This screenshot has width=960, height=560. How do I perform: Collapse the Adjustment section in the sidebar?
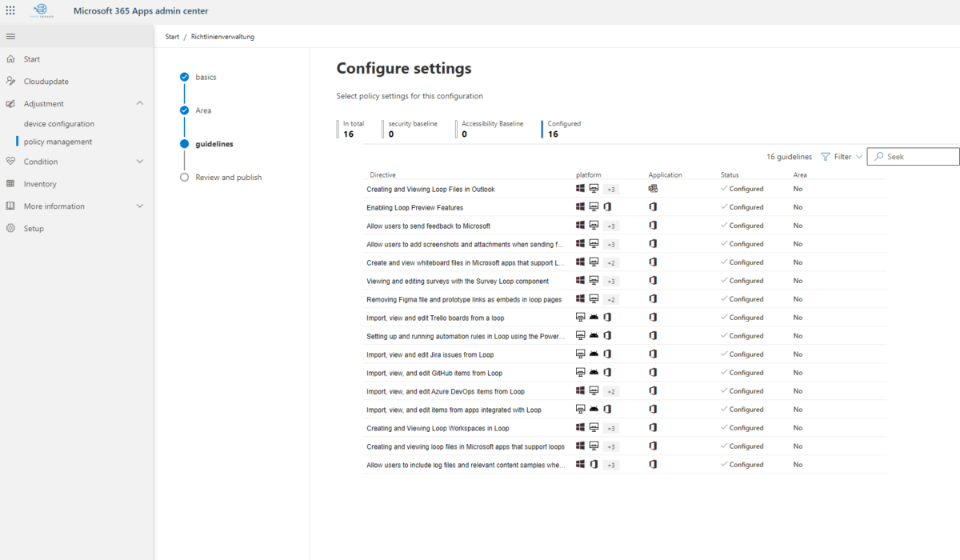pyautogui.click(x=140, y=103)
